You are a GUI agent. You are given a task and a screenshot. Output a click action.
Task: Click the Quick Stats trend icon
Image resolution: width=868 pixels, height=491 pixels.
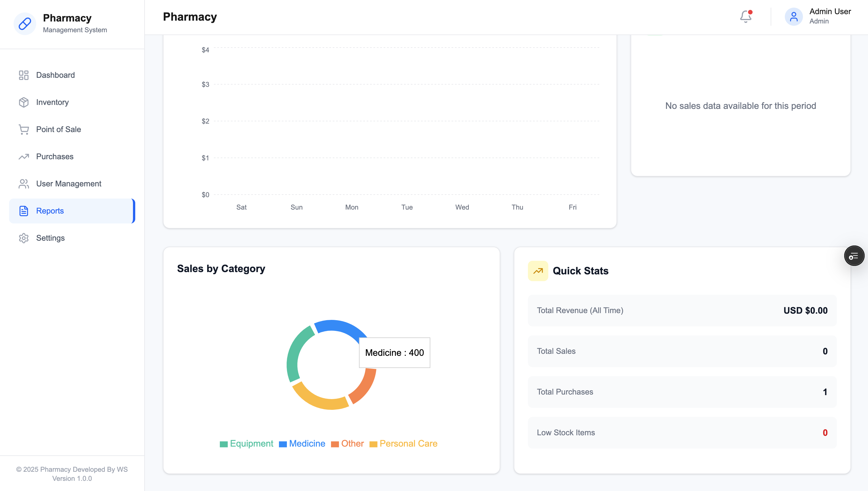[x=538, y=271]
